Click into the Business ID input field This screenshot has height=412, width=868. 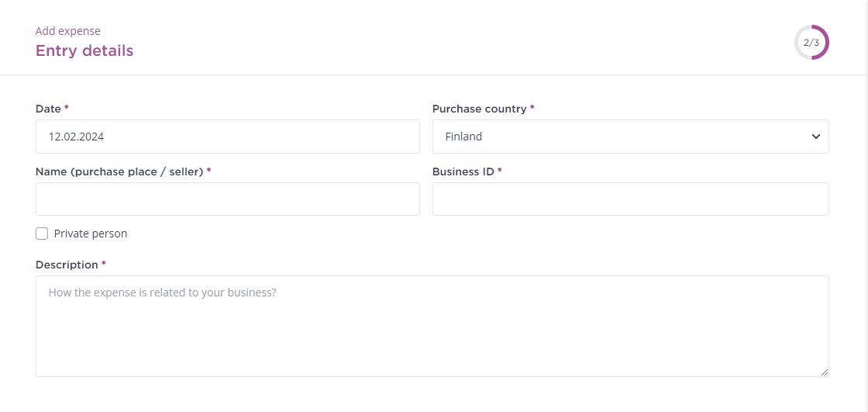click(x=631, y=199)
